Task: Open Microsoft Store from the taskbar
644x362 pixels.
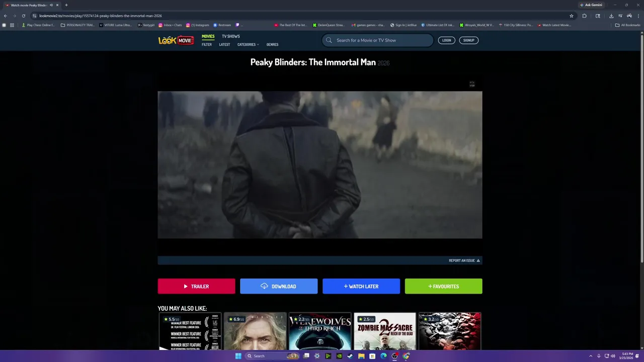Action: point(372,356)
